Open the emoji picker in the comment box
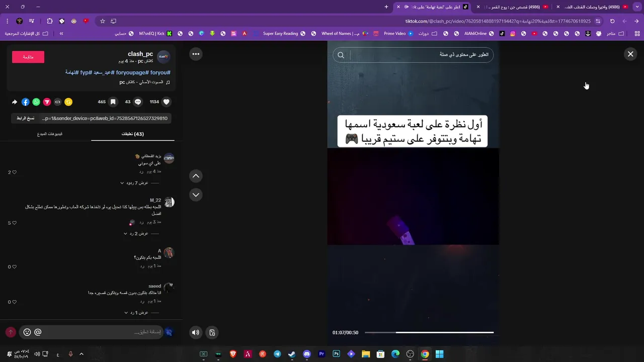 pos(27,332)
